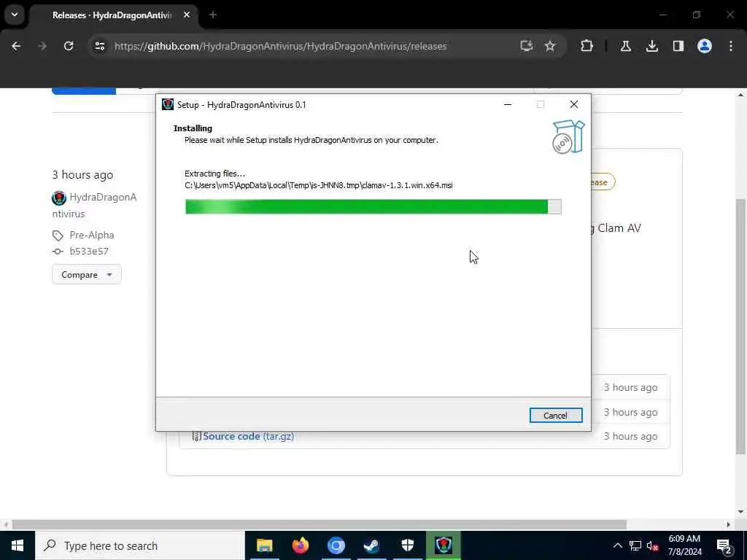
Task: Click the Source code archive file icon
Action: pos(196,436)
